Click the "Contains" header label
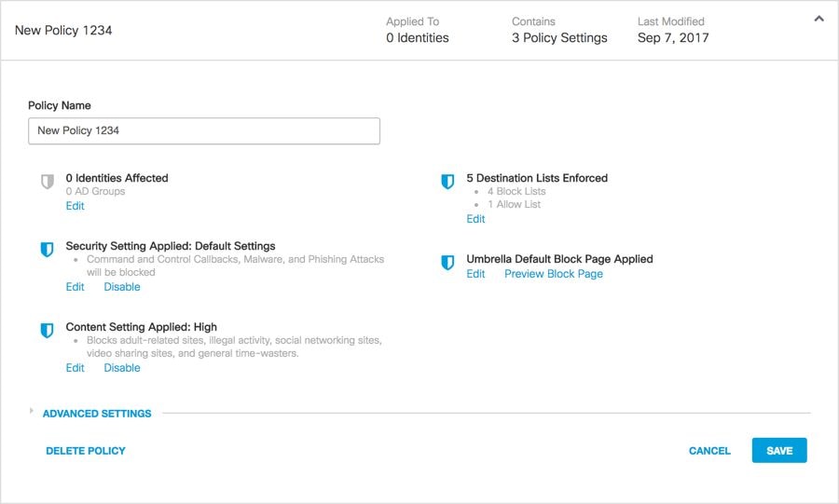The height and width of the screenshot is (504, 839). point(533,21)
